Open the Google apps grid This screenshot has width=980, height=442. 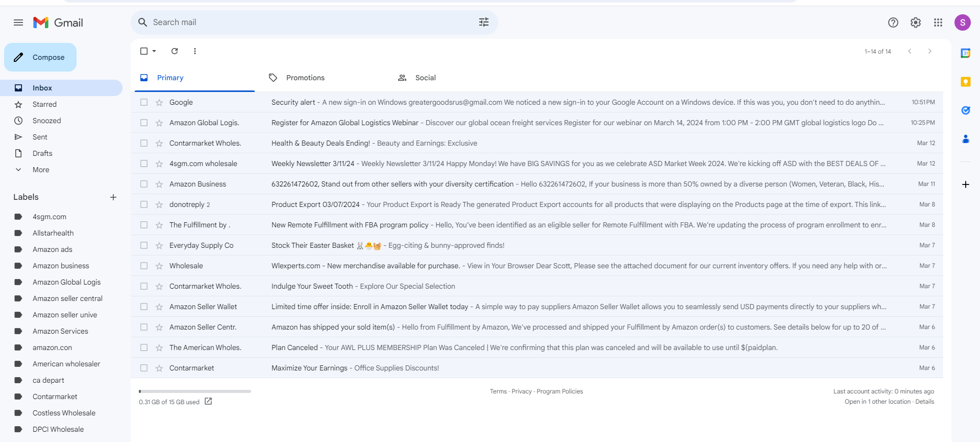938,22
